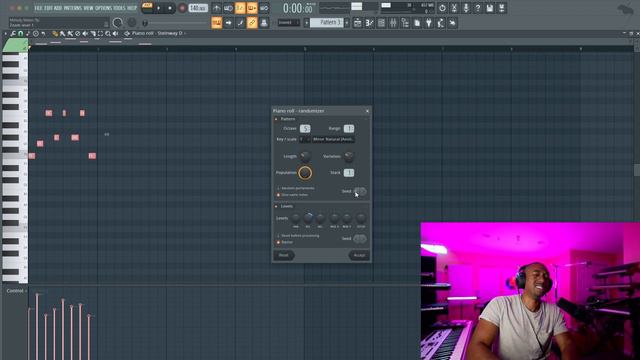Open the mixer icon
The height and width of the screenshot is (360, 640).
[393, 23]
